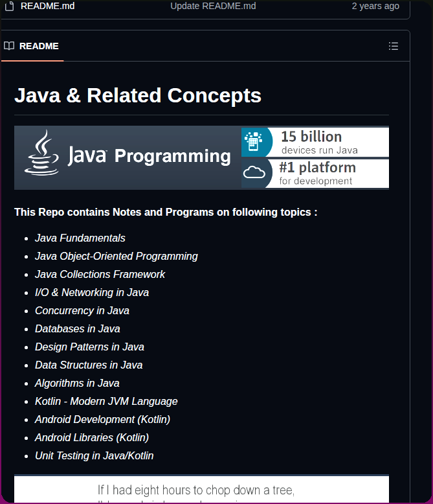Open the README outline menu icon
This screenshot has width=433, height=504.
coord(393,46)
